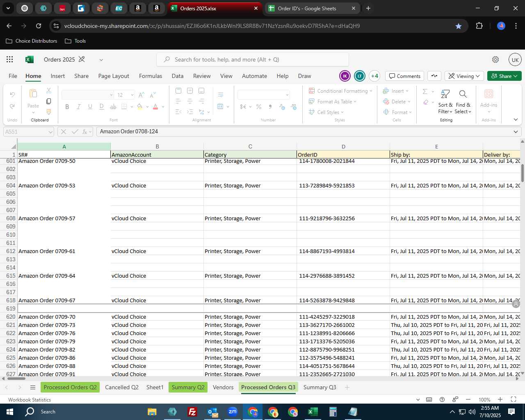The height and width of the screenshot is (420, 525).
Task: Click the Wrap Text icon
Action: 220,95
